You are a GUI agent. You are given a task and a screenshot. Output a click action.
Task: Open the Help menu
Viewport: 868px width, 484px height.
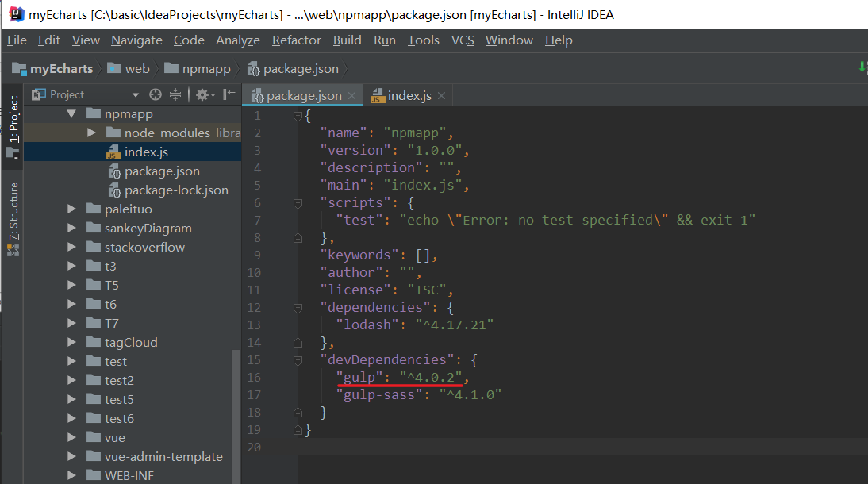[559, 40]
